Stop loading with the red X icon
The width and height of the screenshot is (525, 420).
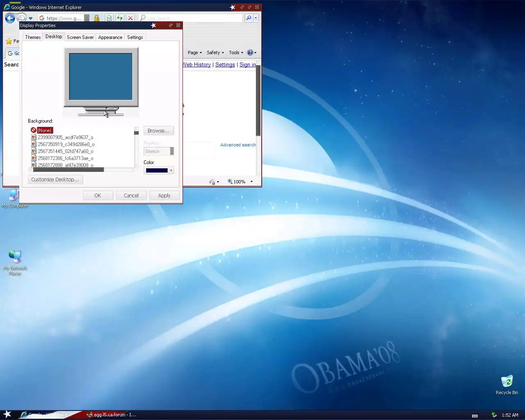coord(130,18)
